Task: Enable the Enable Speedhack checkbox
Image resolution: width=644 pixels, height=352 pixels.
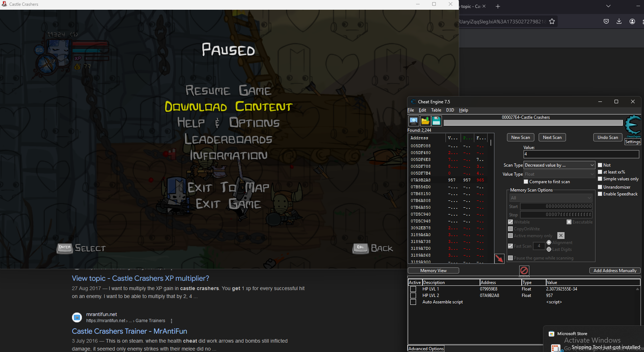Action: tap(600, 194)
